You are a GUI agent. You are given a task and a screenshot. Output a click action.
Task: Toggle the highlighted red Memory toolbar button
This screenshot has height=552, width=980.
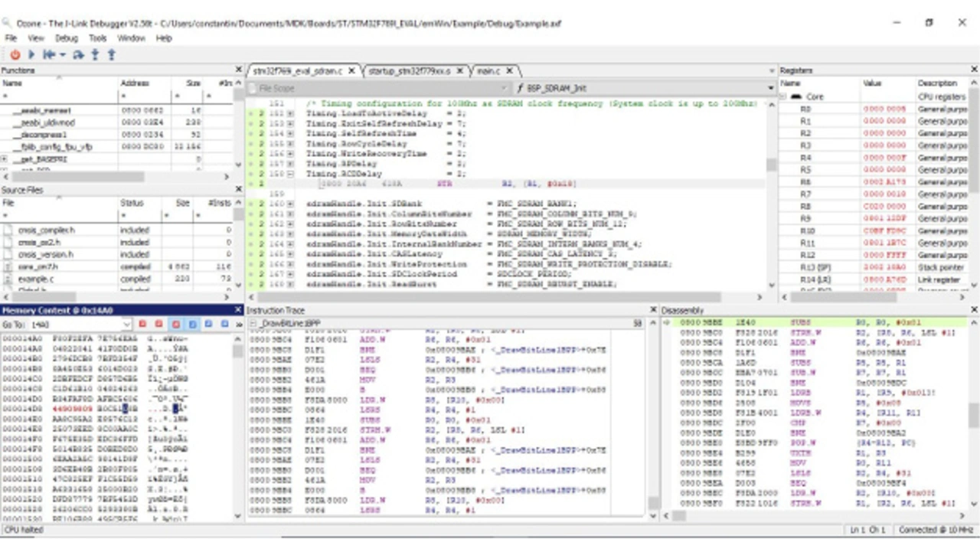tap(175, 325)
